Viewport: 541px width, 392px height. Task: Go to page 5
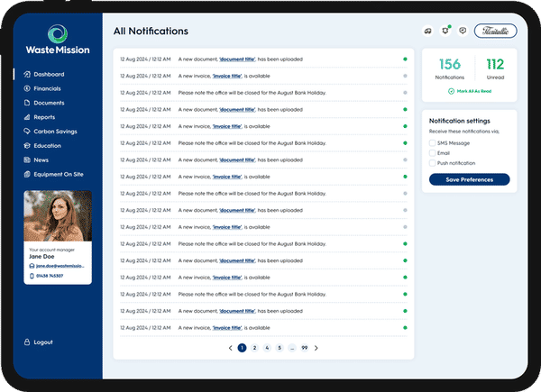click(280, 348)
